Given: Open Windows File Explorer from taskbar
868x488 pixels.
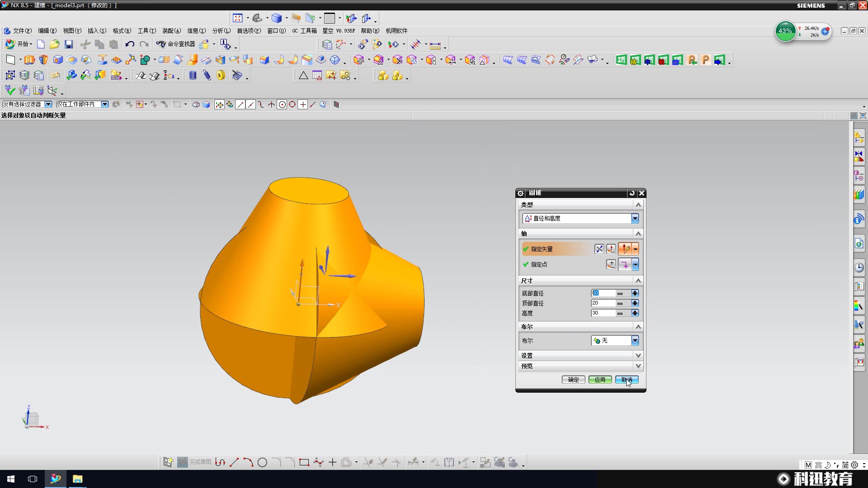Looking at the screenshot, I should tap(77, 479).
